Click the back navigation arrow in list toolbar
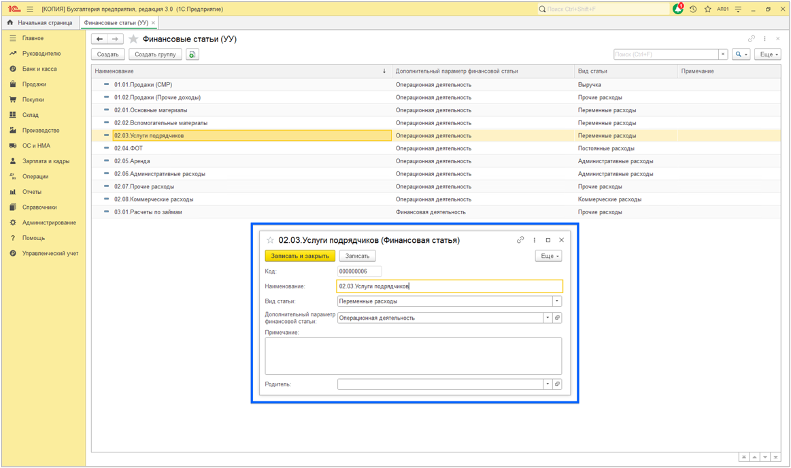This screenshot has width=791, height=468. pos(100,39)
